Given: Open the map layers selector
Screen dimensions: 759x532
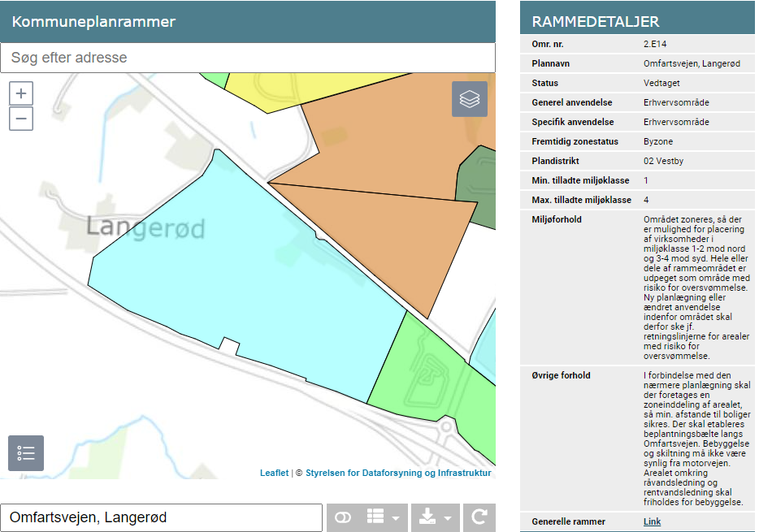Looking at the screenshot, I should pos(470,99).
